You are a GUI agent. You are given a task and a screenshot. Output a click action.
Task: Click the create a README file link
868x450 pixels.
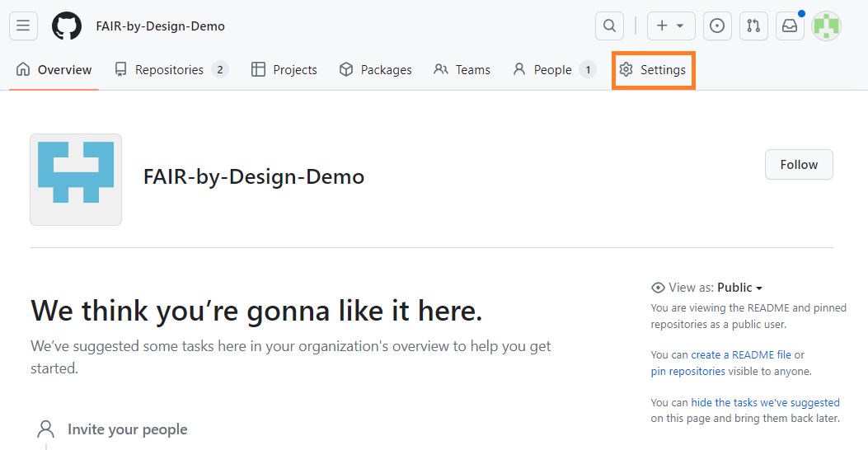tap(740, 355)
